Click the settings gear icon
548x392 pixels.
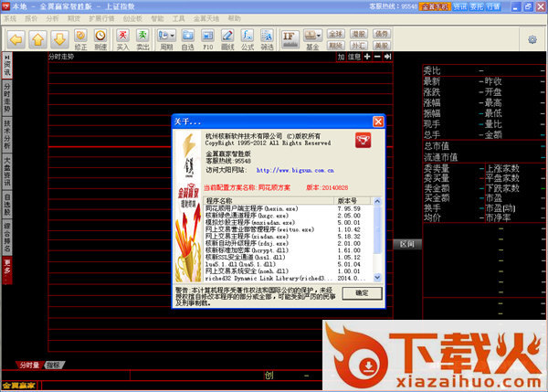click(532, 39)
